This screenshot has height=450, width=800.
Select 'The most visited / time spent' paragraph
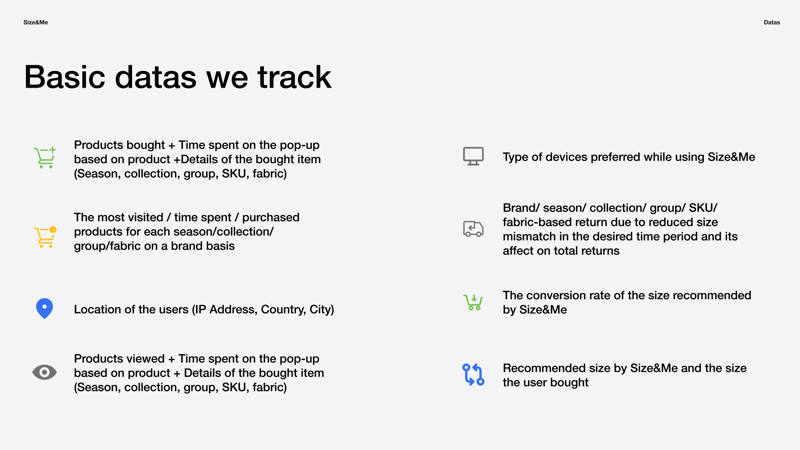coord(186,231)
